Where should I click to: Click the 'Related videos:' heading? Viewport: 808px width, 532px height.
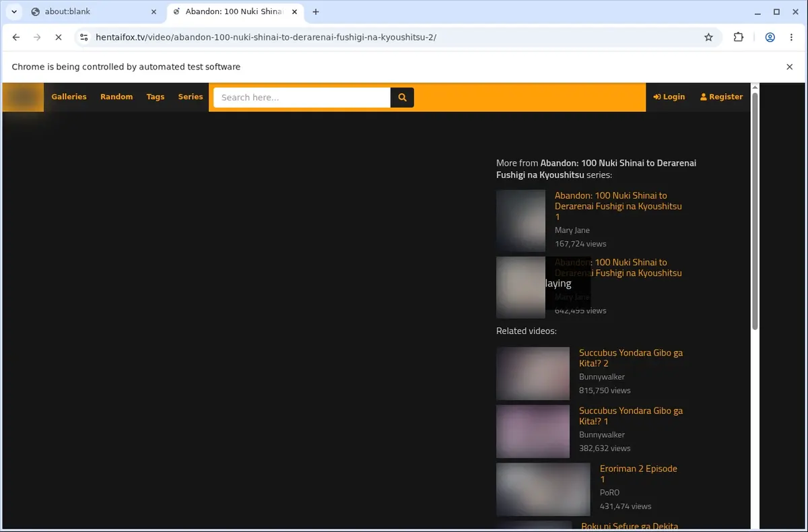tap(527, 331)
